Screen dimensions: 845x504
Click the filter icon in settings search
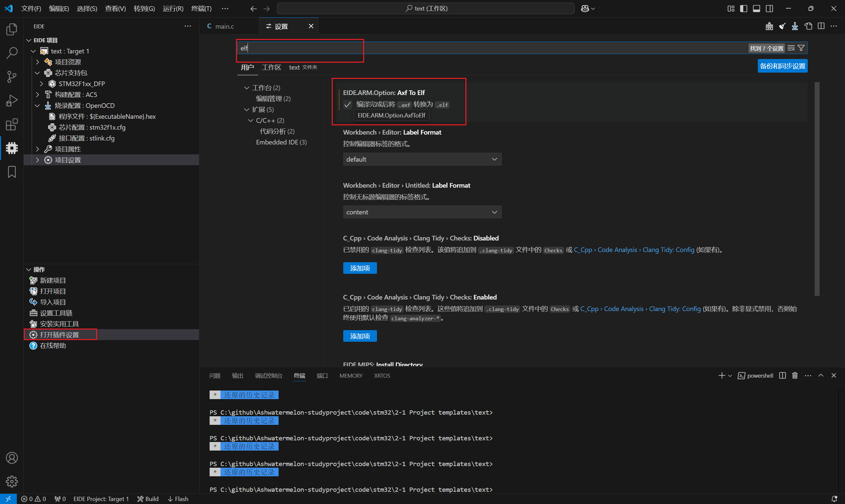(x=801, y=48)
